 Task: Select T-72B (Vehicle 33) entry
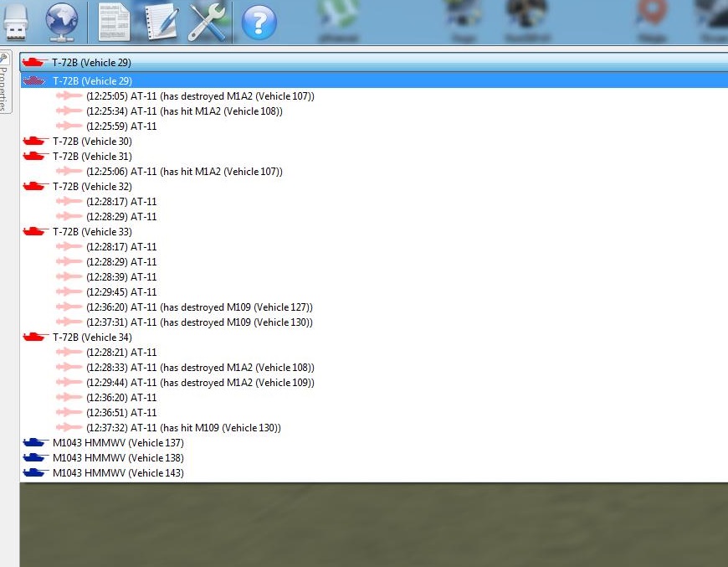tap(92, 231)
